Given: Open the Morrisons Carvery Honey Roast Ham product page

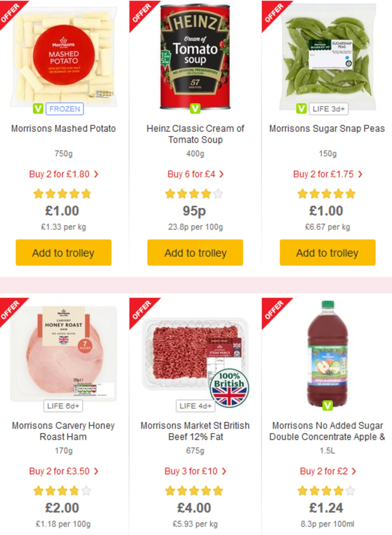Looking at the screenshot, I should 62,431.
